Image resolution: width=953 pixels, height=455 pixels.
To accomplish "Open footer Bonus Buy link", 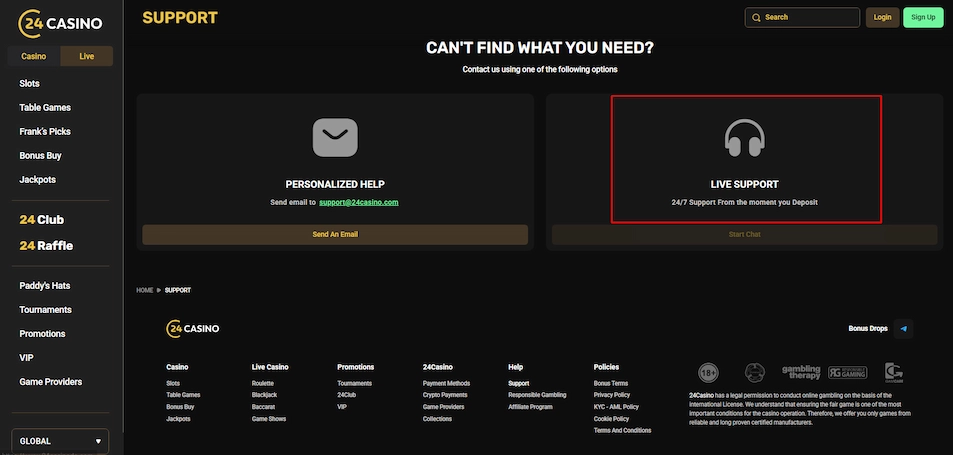I will pos(180,407).
